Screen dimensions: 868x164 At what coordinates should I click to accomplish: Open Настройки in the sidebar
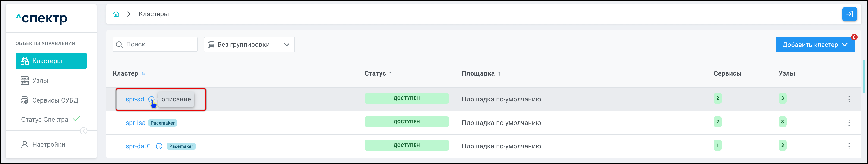point(49,145)
